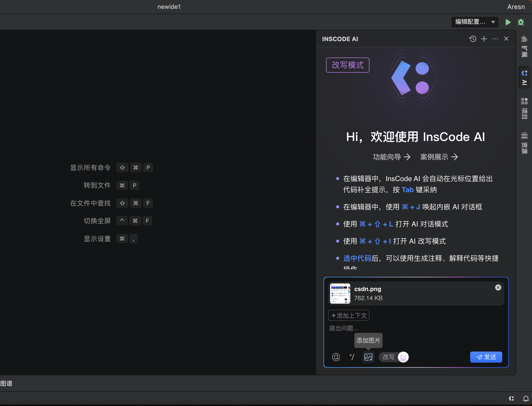Open the csdn.png image thumbnail

pyautogui.click(x=340, y=293)
